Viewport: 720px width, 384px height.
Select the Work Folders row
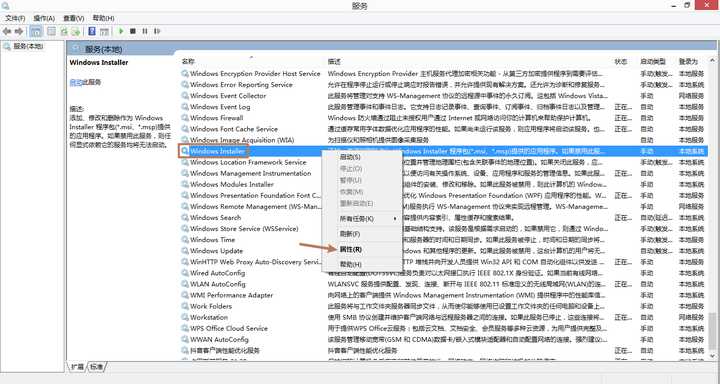[444, 306]
